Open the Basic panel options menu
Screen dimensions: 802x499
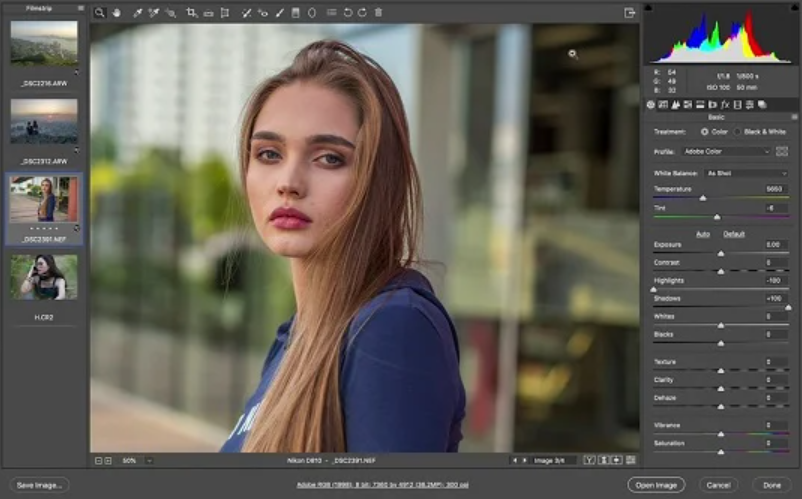pyautogui.click(x=794, y=117)
